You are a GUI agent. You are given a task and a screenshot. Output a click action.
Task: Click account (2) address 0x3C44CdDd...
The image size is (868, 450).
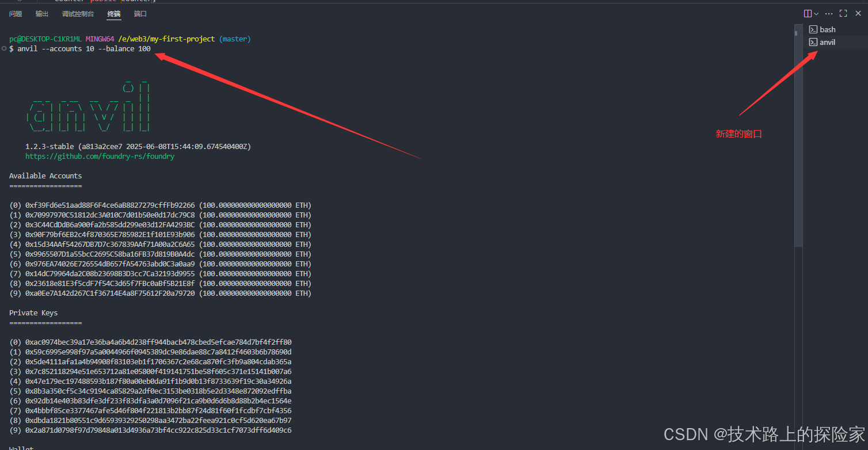point(110,225)
